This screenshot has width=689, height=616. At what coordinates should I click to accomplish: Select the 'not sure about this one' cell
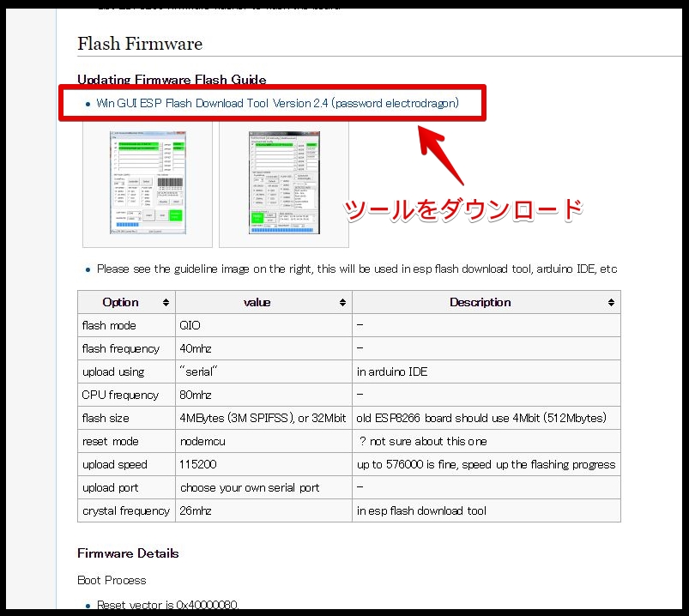pyautogui.click(x=487, y=442)
